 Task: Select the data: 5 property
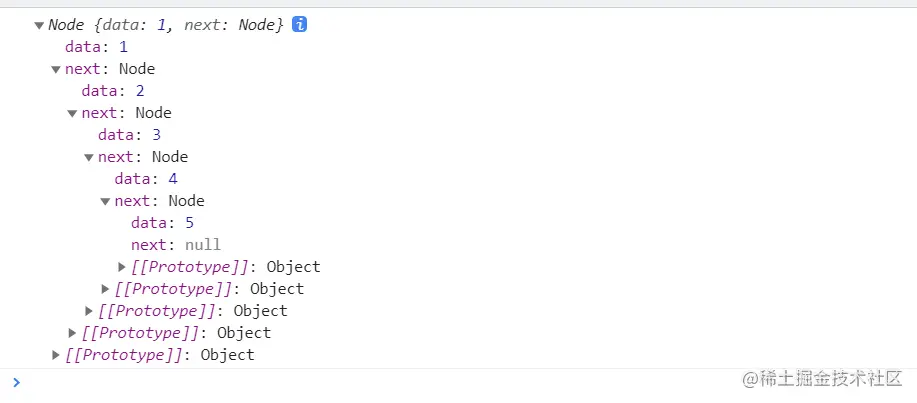(x=163, y=223)
